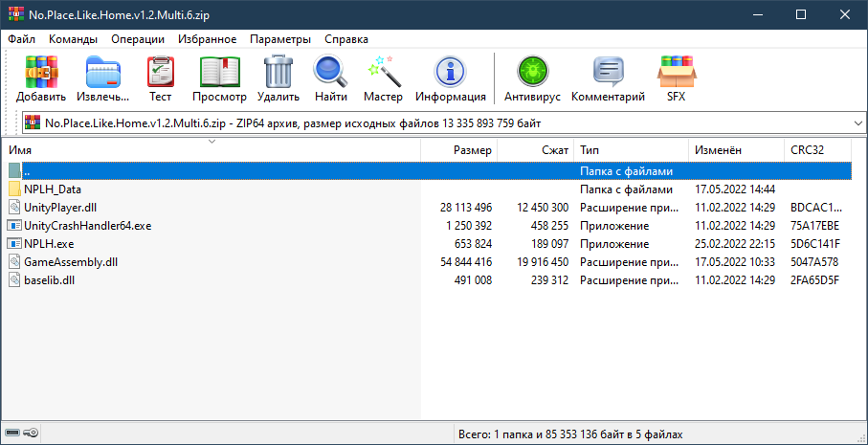
Task: Sort by the Размер column header
Action: click(x=472, y=150)
